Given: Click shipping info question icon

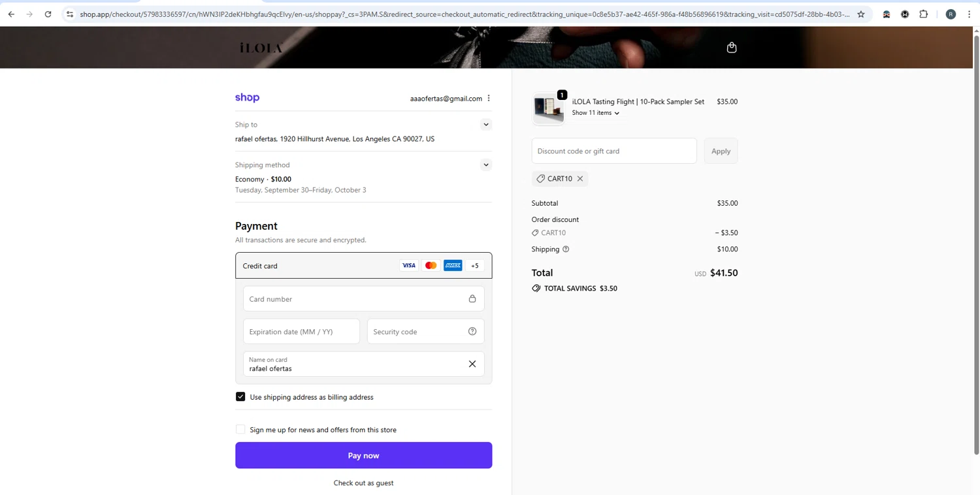Looking at the screenshot, I should pos(566,249).
